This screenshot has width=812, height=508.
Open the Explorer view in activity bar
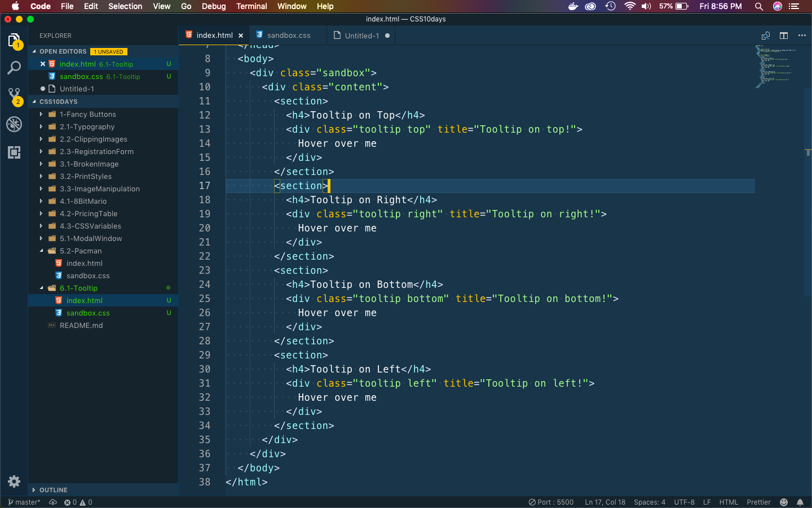tap(14, 41)
